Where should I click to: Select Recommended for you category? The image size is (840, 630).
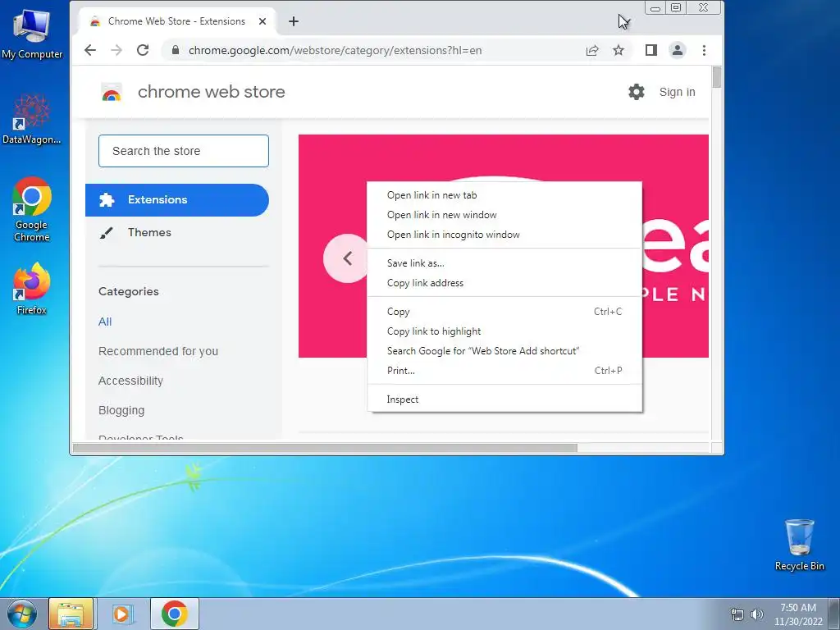coord(158,351)
